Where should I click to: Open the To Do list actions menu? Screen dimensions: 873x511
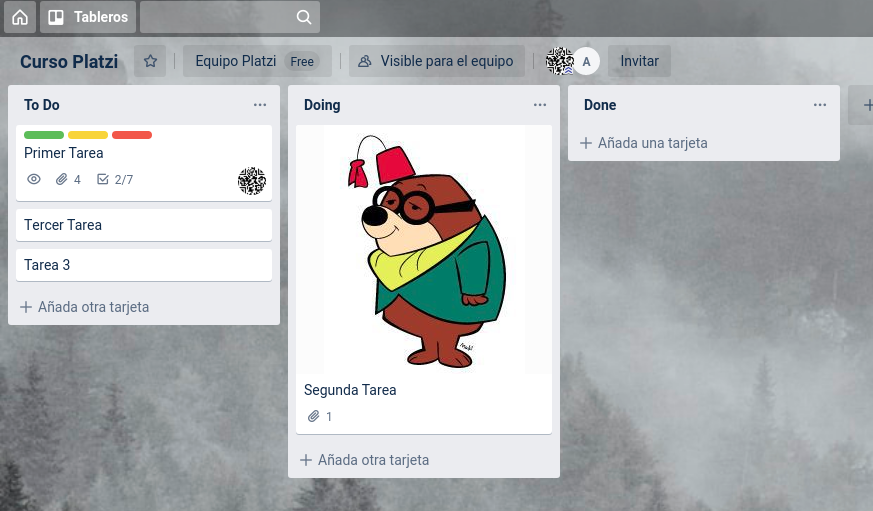pyautogui.click(x=260, y=105)
